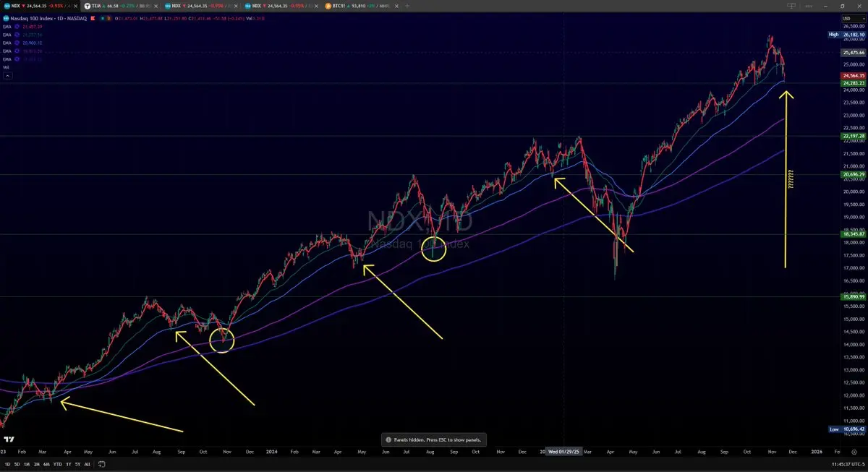
Task: Toggle visibility icon of EMA 20,900.12
Action: [x=16, y=43]
